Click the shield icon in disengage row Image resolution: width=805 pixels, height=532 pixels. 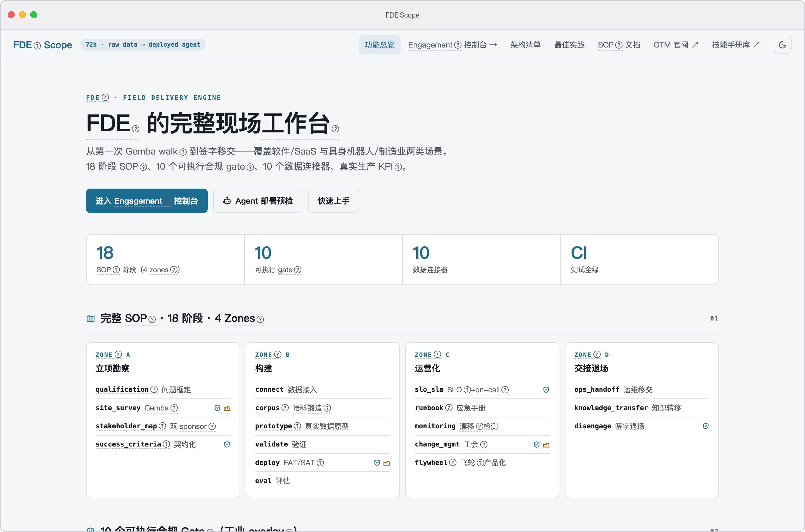(705, 426)
